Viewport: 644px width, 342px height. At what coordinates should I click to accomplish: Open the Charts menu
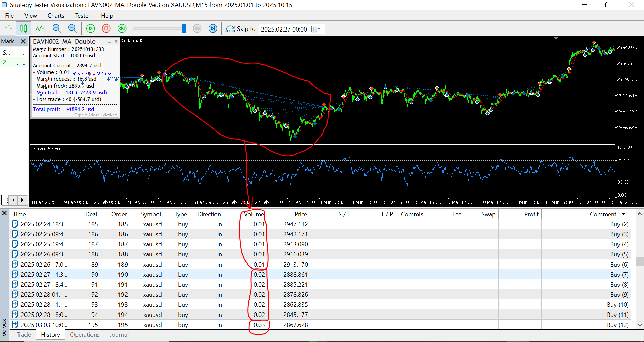coord(56,16)
